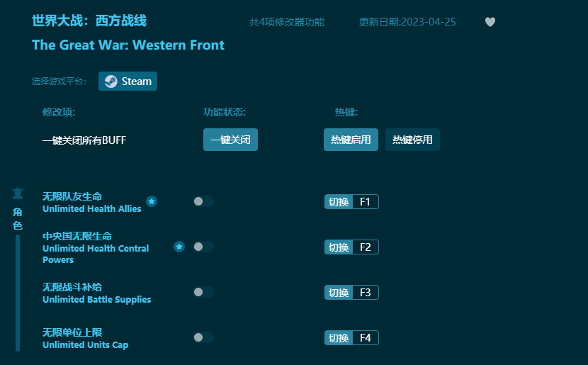Click the F3 hotkey switch button

click(x=351, y=293)
